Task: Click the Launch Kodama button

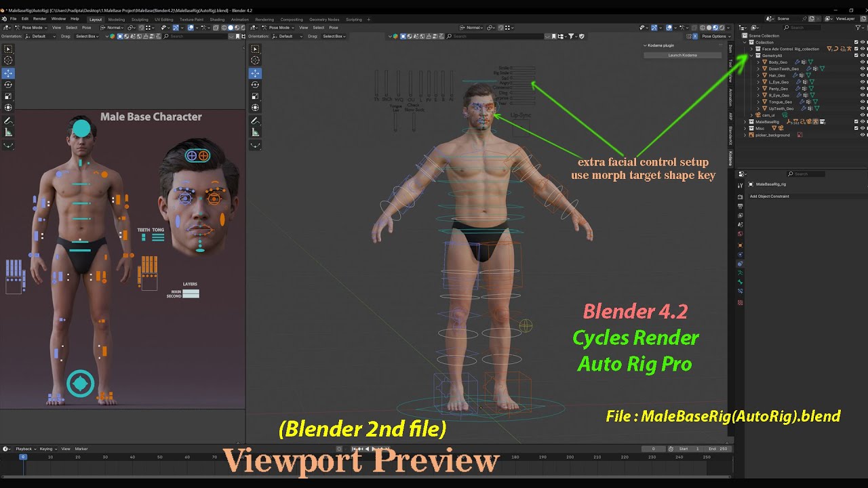Action: point(683,55)
